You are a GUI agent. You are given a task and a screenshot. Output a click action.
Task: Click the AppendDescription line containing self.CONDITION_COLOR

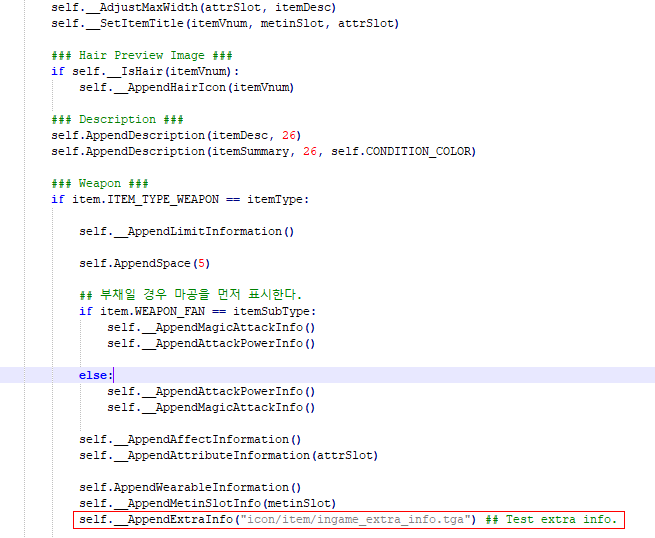[263, 151]
